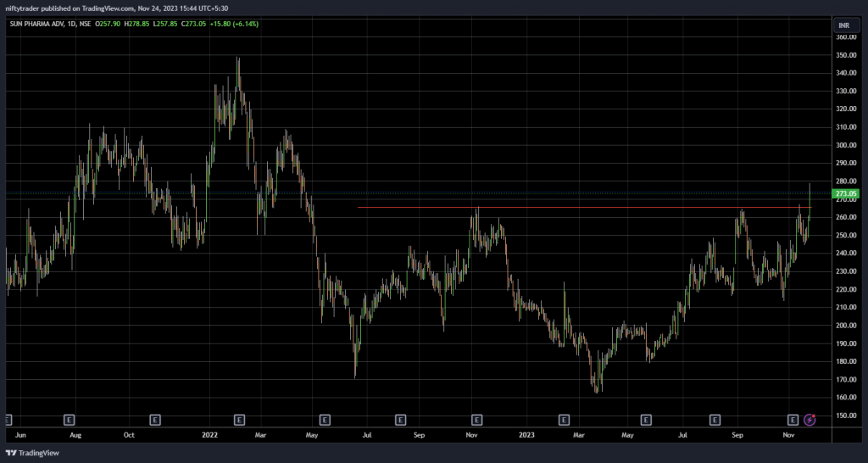This screenshot has width=868, height=463.
Task: Click the close value C273.05
Action: click(x=193, y=25)
